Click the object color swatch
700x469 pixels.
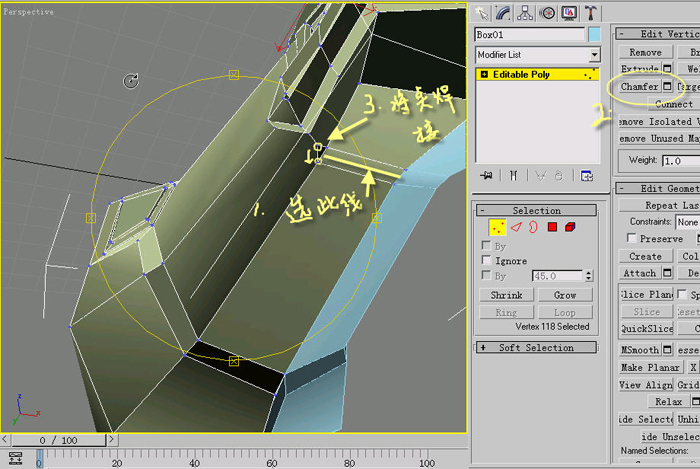click(x=594, y=34)
